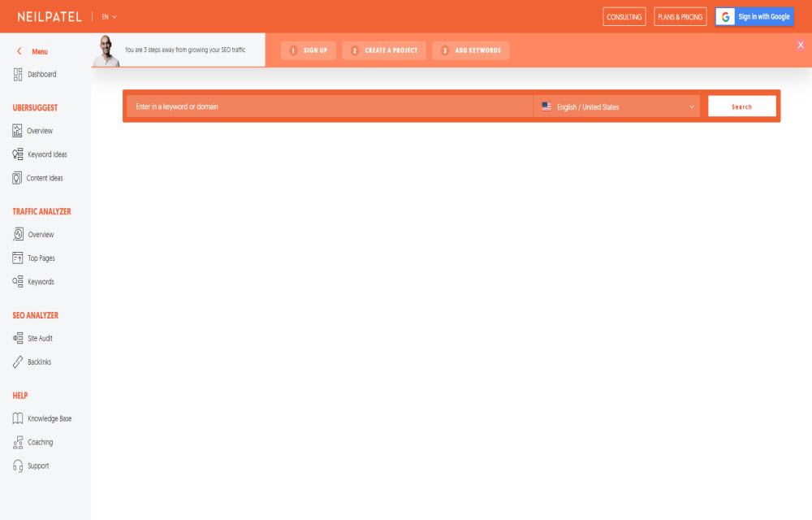
Task: Open Coaching in the sidebar
Action: (x=41, y=442)
